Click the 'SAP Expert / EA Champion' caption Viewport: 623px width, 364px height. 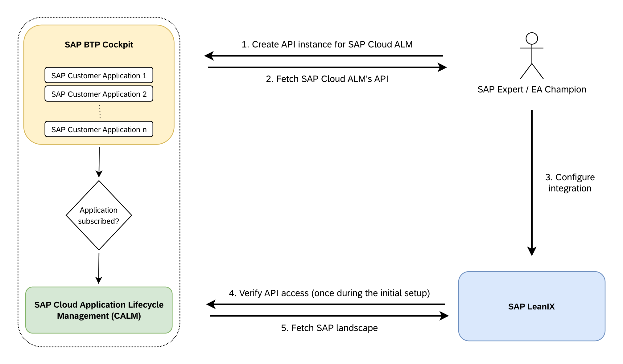pyautogui.click(x=532, y=89)
